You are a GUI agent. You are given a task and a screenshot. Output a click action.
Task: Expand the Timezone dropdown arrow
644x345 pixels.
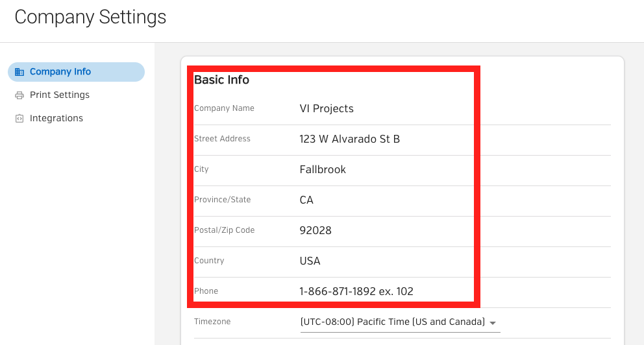493,323
